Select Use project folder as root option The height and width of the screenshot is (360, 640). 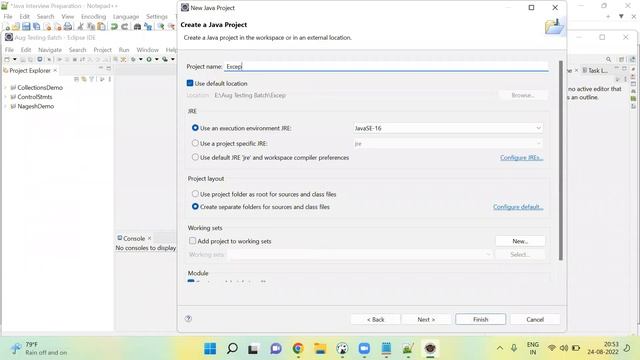(x=195, y=194)
